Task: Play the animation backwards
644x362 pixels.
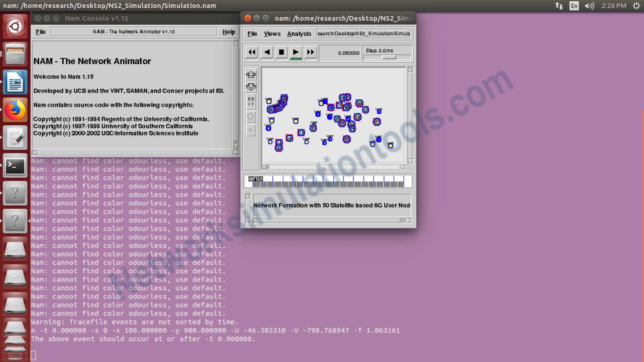Action: (266, 52)
